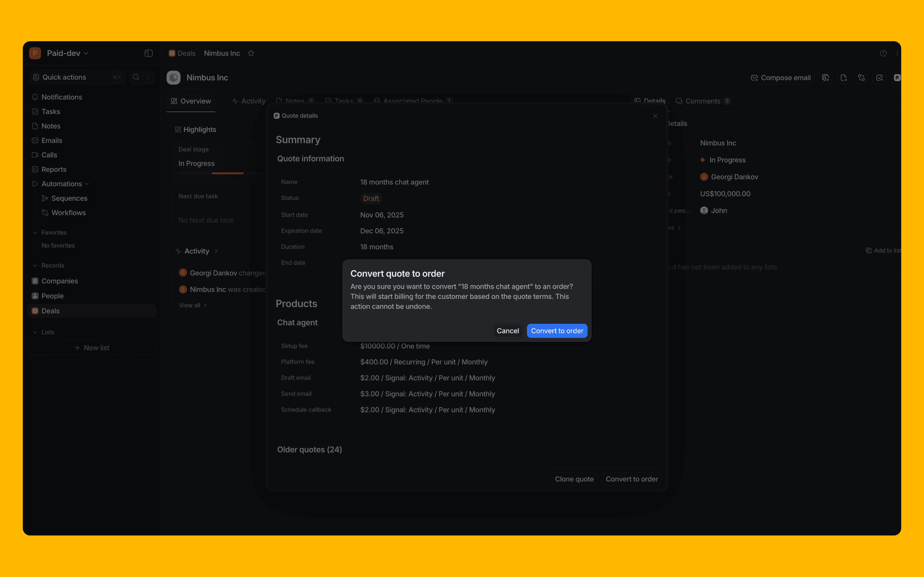Open Reports from the sidebar

[54, 169]
